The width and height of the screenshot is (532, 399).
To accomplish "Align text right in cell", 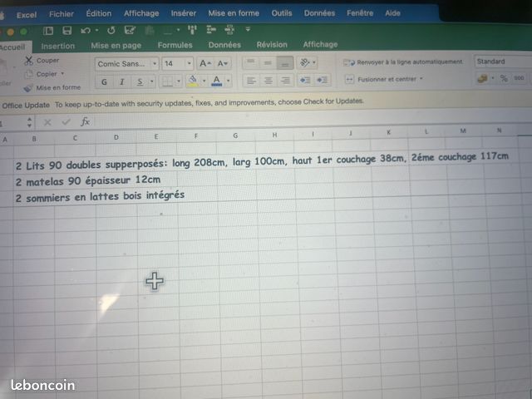I will coord(285,81).
